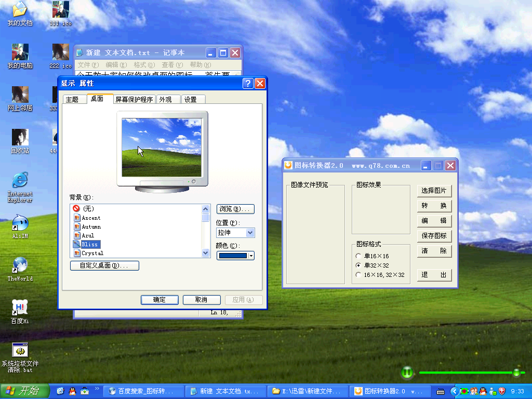
Task: Click the 清除 button
Action: tap(434, 251)
